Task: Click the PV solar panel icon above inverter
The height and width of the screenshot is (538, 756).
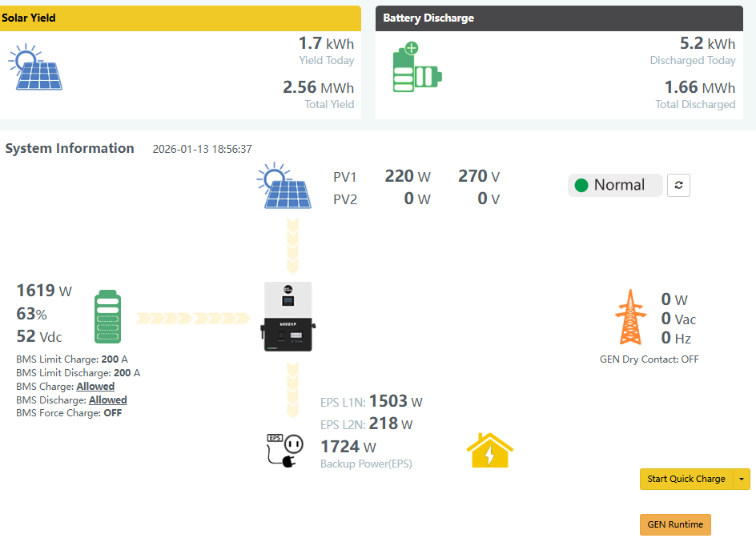Action: (x=283, y=187)
